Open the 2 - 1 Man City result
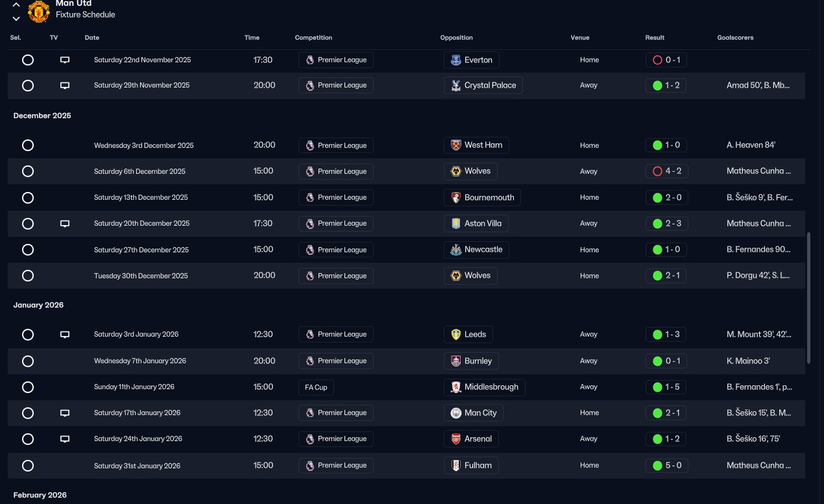Viewport: 824px width, 504px height. 666,413
